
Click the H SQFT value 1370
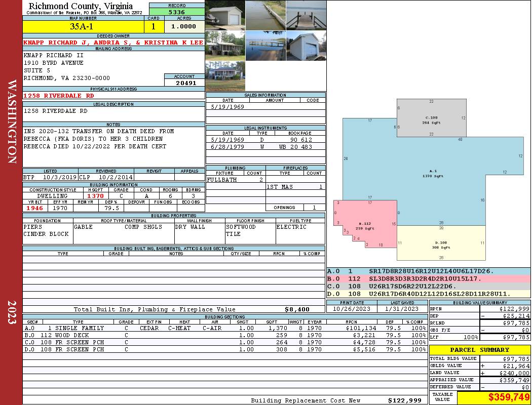[95, 196]
